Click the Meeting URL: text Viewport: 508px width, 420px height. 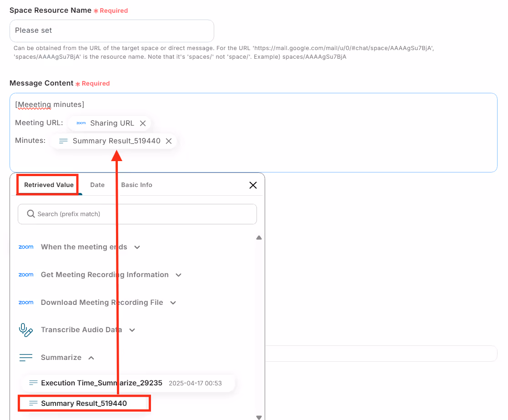[39, 123]
